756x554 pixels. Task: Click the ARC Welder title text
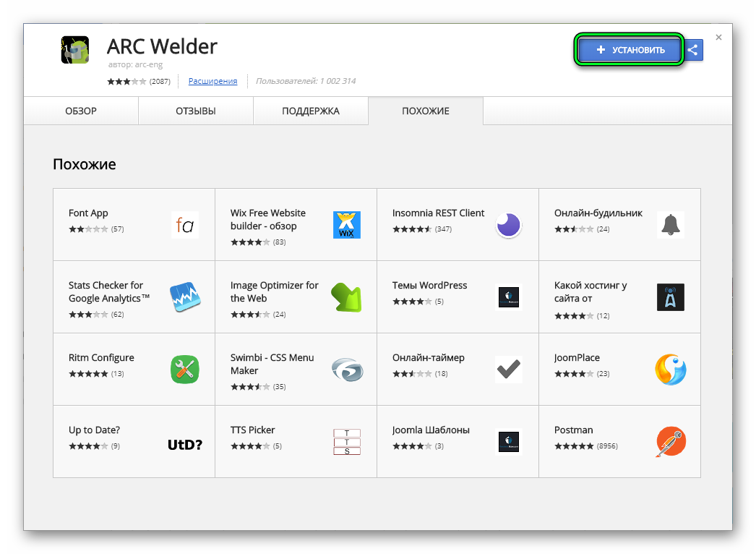(162, 47)
